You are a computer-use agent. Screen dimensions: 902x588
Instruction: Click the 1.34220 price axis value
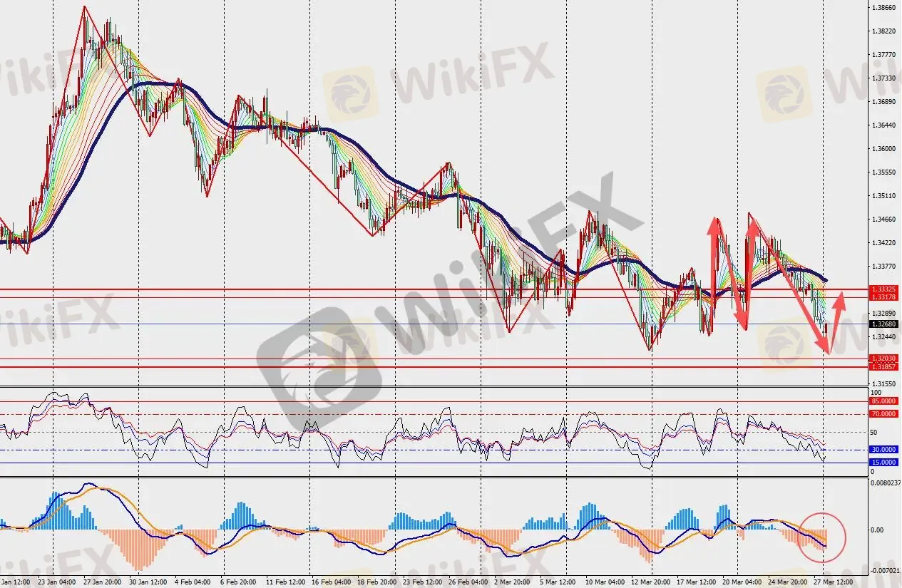click(x=883, y=243)
